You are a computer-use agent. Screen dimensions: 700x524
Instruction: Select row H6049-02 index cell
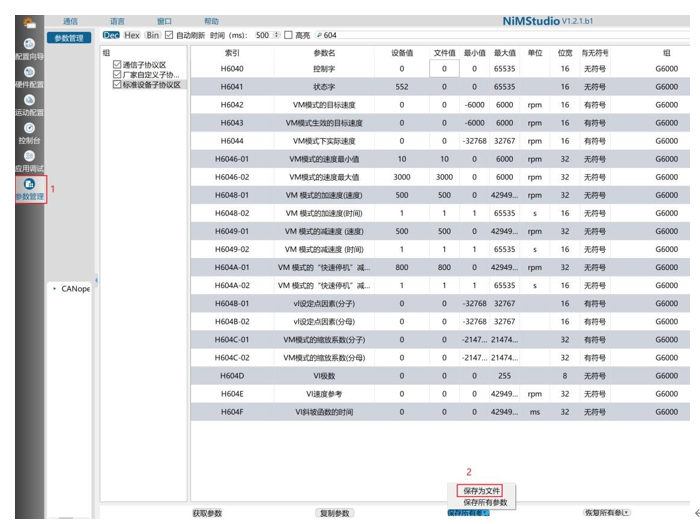click(232, 250)
